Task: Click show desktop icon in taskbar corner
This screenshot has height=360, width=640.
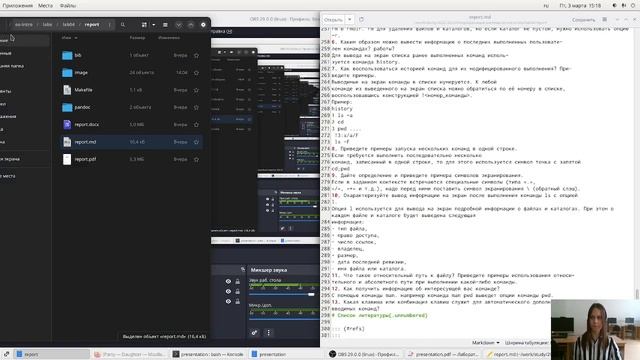Action: click(6, 354)
